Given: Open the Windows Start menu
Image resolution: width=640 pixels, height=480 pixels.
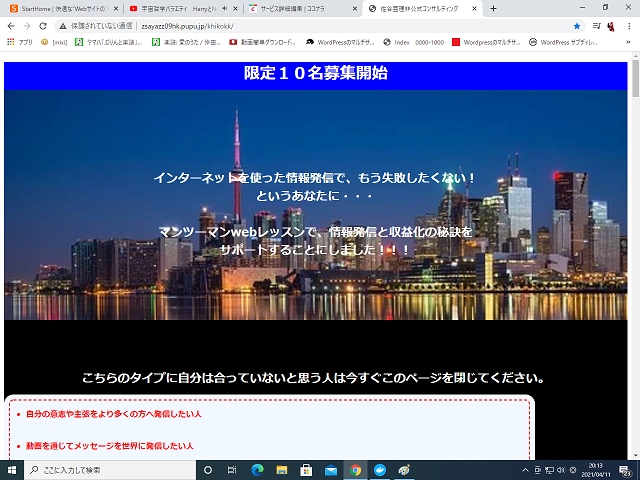Looking at the screenshot, I should tap(12, 470).
